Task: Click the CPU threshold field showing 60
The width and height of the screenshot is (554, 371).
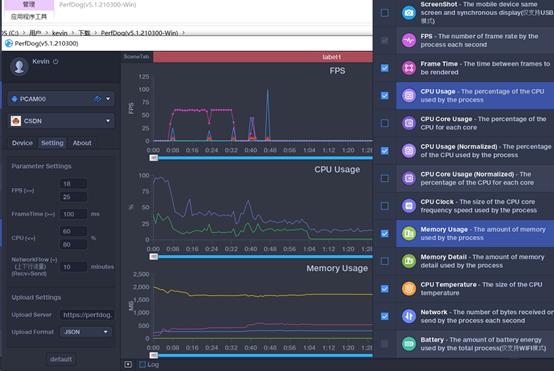Action: tap(73, 231)
